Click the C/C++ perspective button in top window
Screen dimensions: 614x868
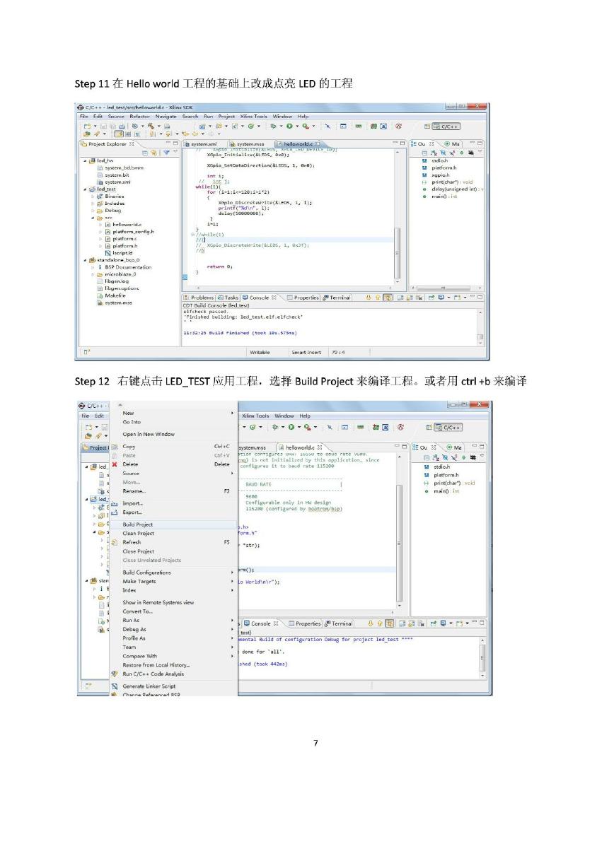click(446, 126)
